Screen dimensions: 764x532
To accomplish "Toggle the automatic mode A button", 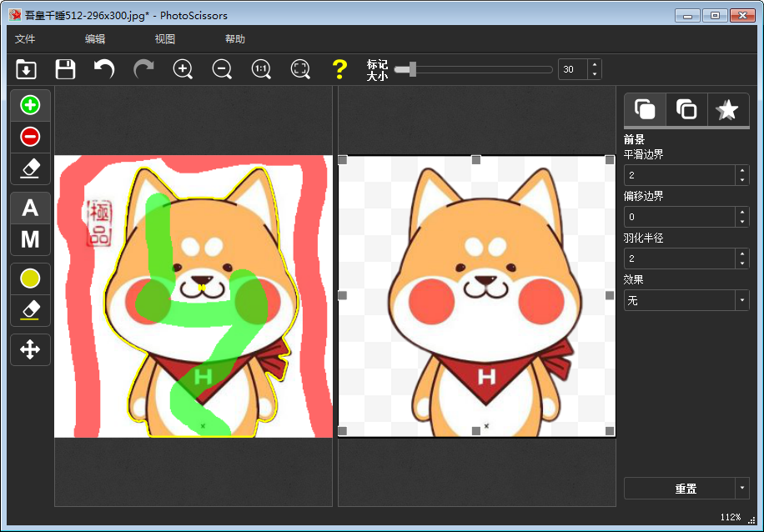I will point(30,208).
